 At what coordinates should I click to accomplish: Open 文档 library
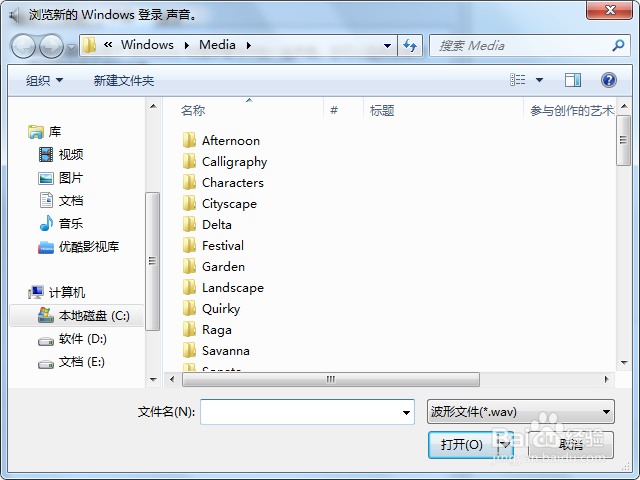coord(61,201)
